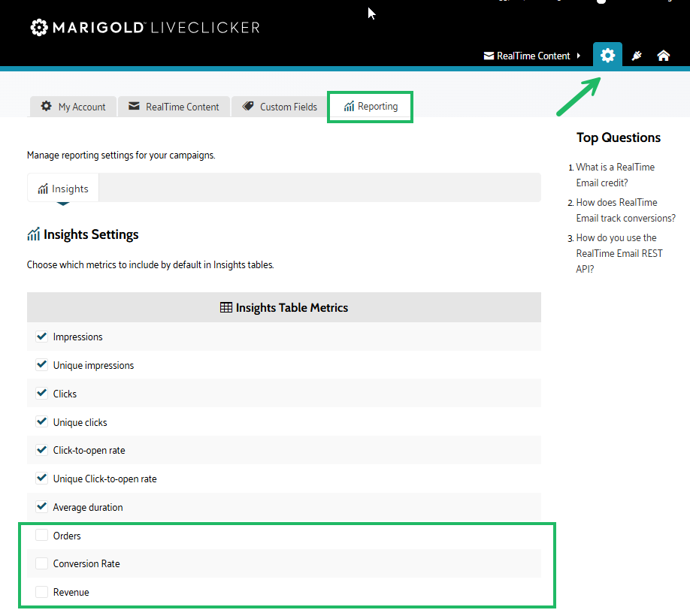Image resolution: width=690 pixels, height=616 pixels.
Task: Disable the Unique impressions checkbox
Action: (42, 365)
